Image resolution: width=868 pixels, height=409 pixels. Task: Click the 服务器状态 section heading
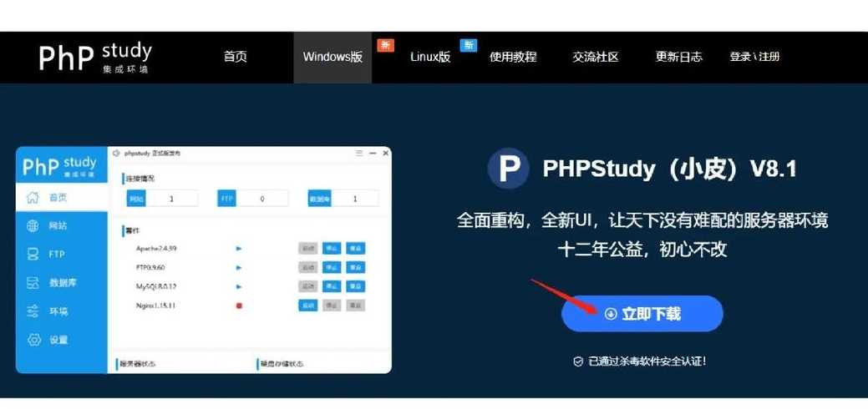(x=137, y=364)
